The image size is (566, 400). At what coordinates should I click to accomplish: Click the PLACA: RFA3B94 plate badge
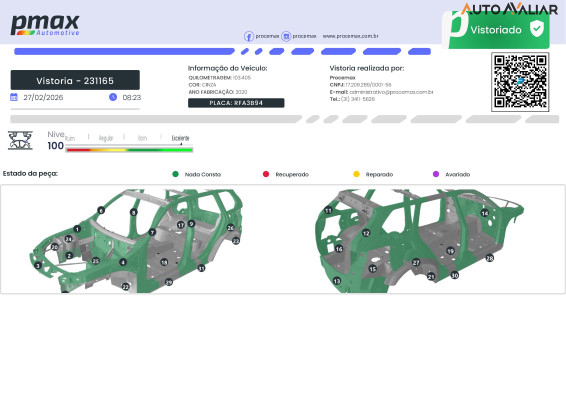click(x=236, y=103)
